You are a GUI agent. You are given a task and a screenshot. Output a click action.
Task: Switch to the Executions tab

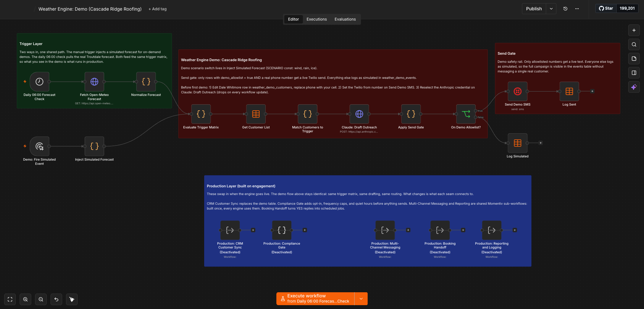pyautogui.click(x=317, y=19)
